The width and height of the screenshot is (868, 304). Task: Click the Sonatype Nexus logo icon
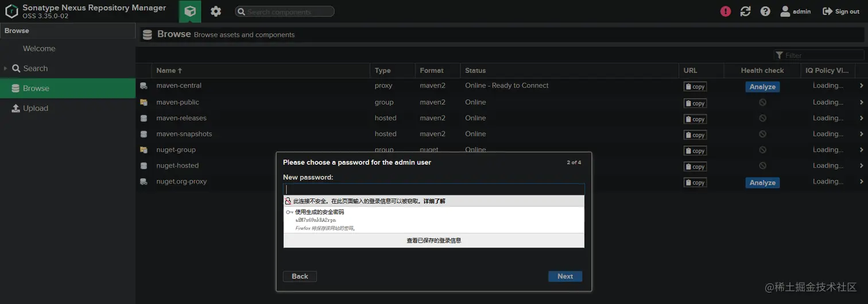coord(11,11)
